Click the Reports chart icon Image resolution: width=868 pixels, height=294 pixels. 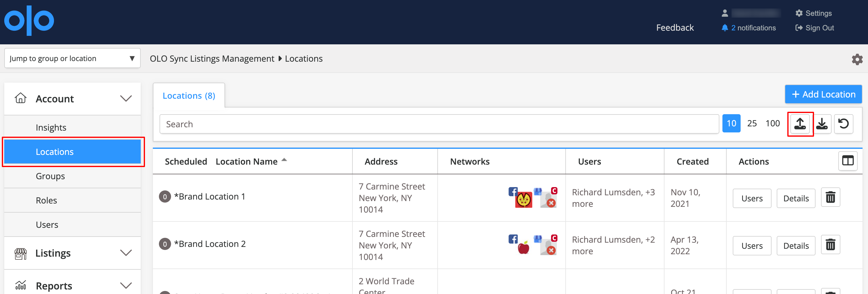point(21,285)
